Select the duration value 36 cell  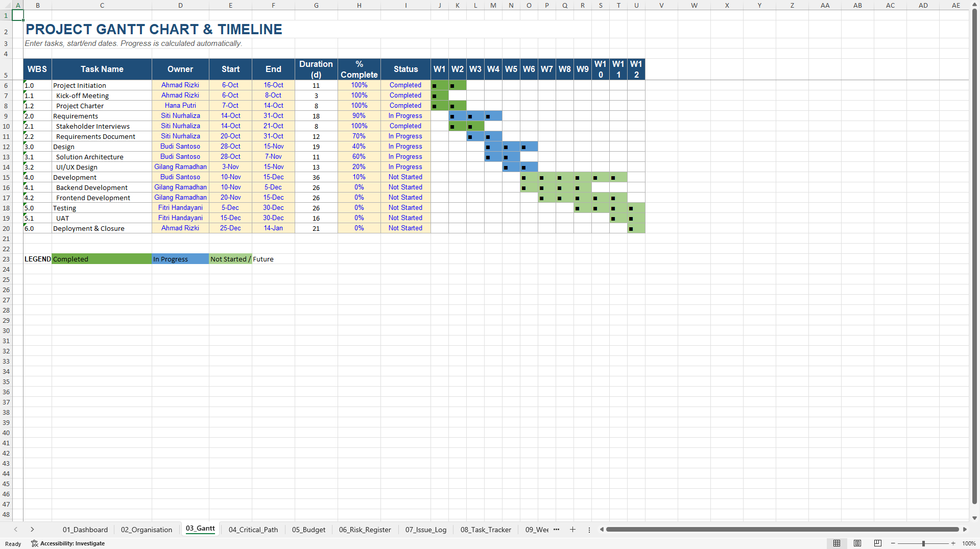click(316, 177)
